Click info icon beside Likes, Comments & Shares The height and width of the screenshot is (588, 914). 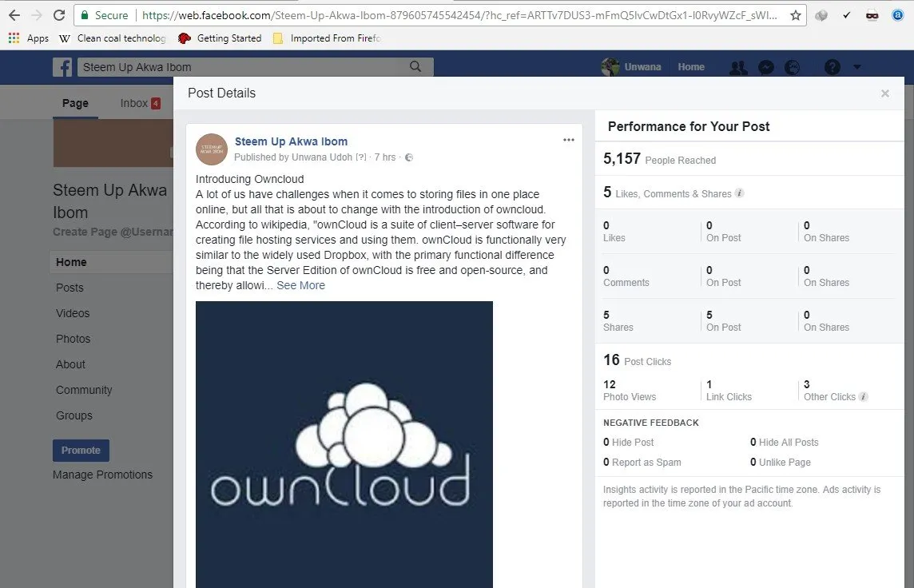pos(739,193)
